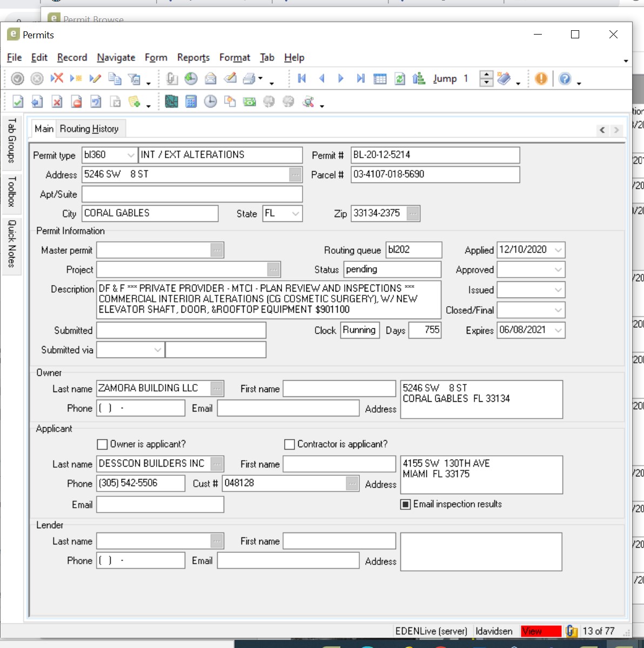Click the envelope email icon in toolbar

(x=210, y=79)
